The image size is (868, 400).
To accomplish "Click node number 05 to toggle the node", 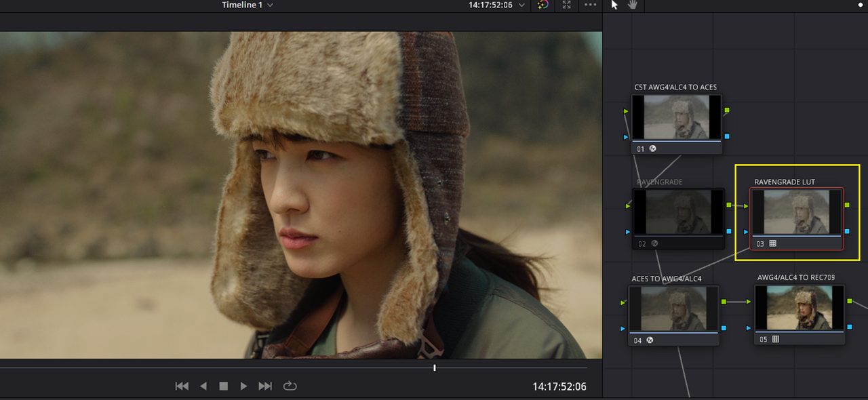I will tap(764, 339).
